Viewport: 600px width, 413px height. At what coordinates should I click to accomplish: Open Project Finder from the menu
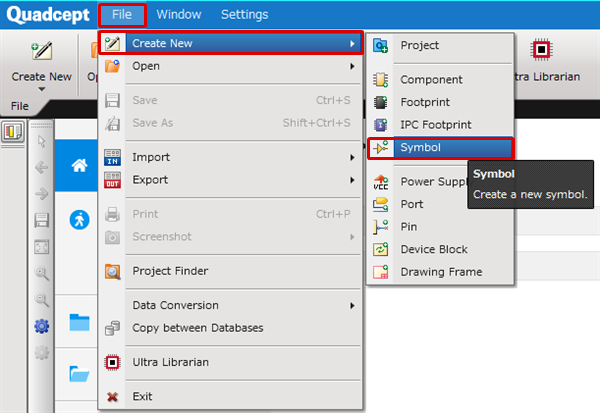pos(230,271)
